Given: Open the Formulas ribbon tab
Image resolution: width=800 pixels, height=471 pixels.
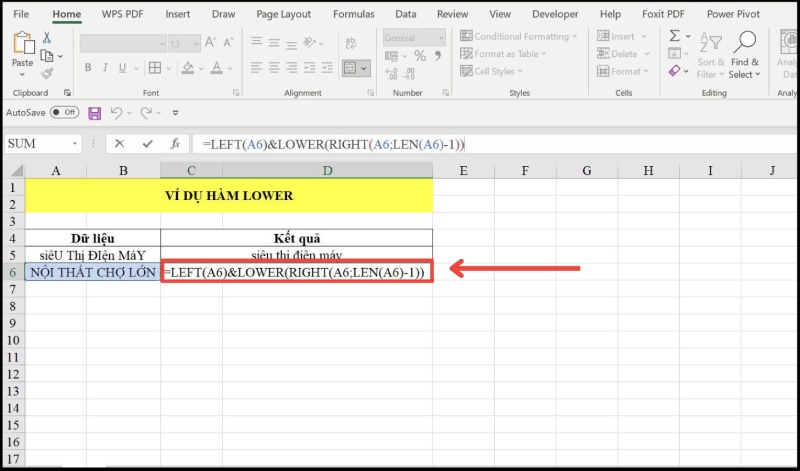Looking at the screenshot, I should pyautogui.click(x=354, y=15).
